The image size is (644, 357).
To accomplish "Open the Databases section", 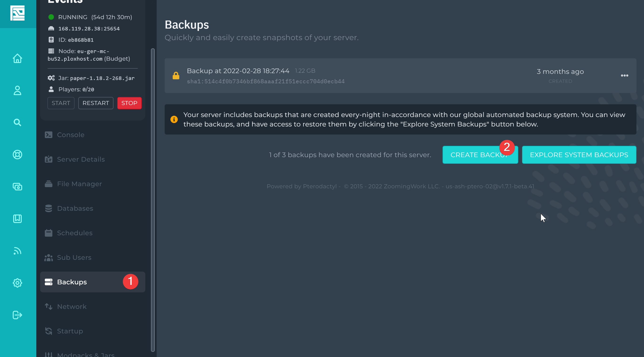I will pos(75,208).
